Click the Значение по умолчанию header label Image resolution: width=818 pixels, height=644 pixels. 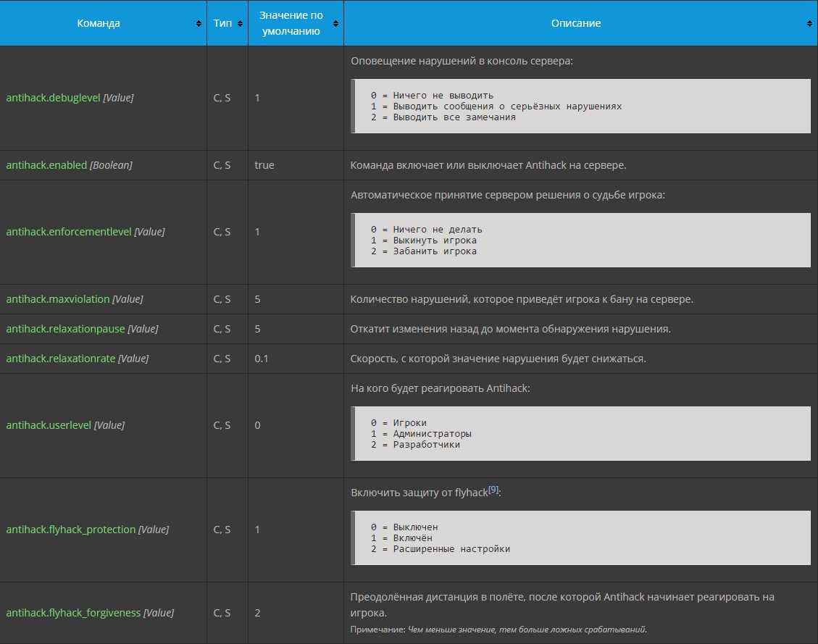pos(291,23)
